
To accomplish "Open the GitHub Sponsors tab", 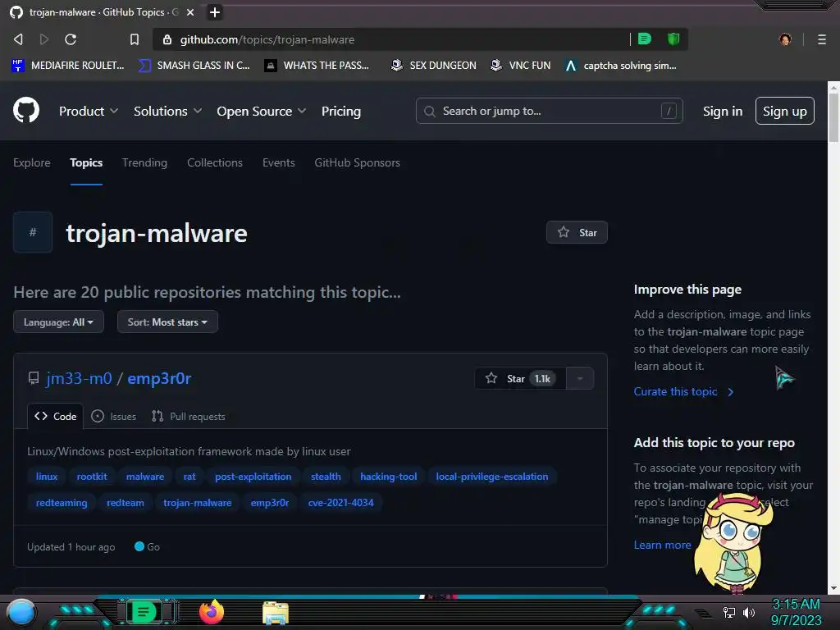I will click(357, 162).
